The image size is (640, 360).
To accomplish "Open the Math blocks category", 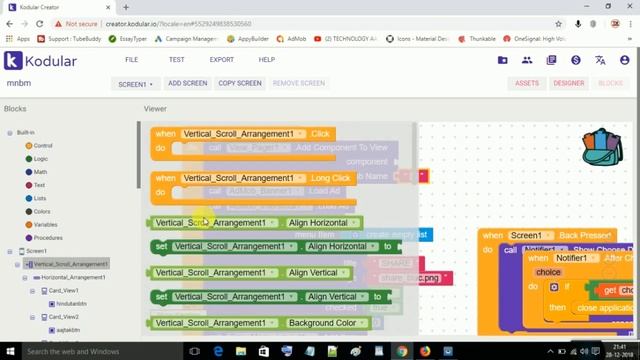I will tap(36, 172).
